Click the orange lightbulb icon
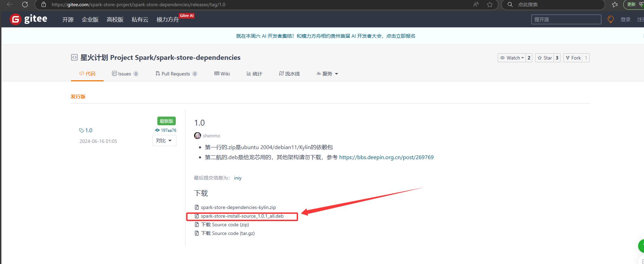This screenshot has width=644, height=264. click(x=611, y=19)
